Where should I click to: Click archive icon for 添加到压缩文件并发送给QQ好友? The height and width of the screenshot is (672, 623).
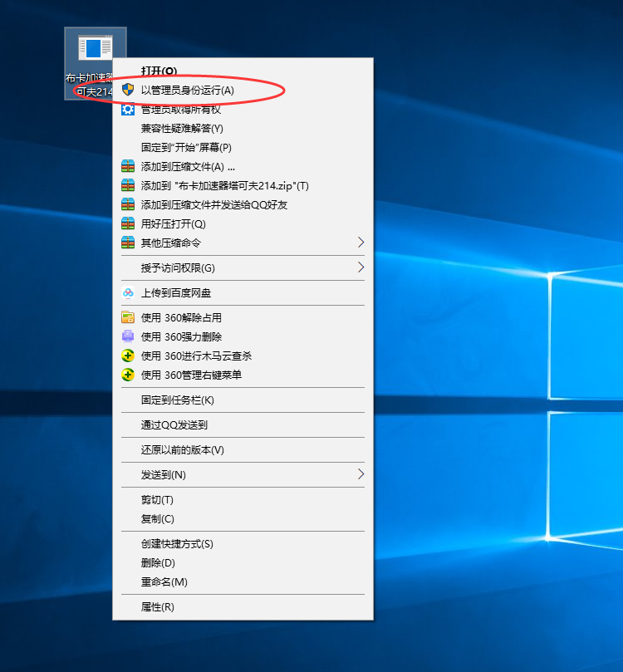point(128,204)
